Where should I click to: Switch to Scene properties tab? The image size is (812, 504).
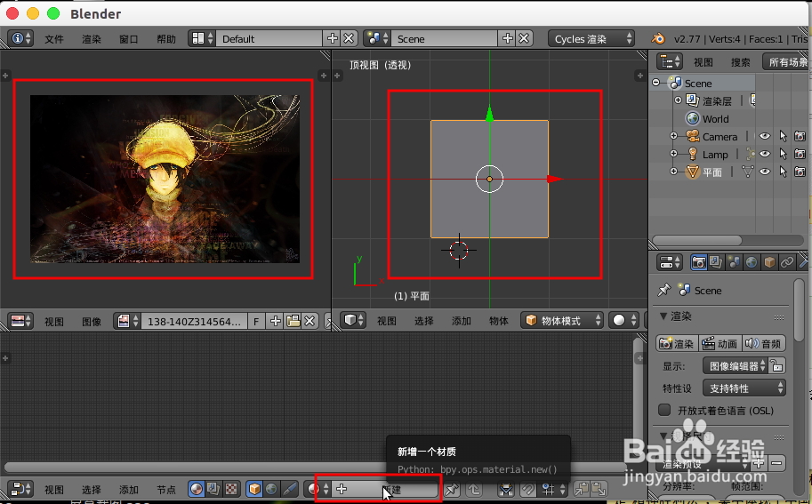(x=734, y=262)
